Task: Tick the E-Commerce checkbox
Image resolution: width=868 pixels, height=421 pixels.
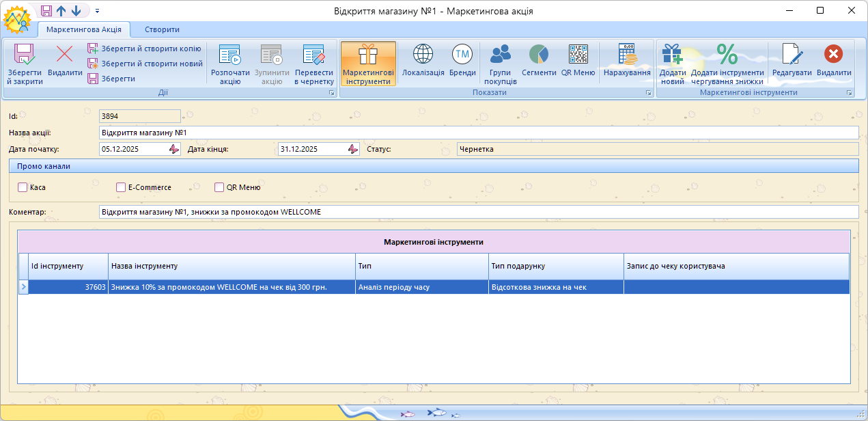Action: [x=121, y=187]
